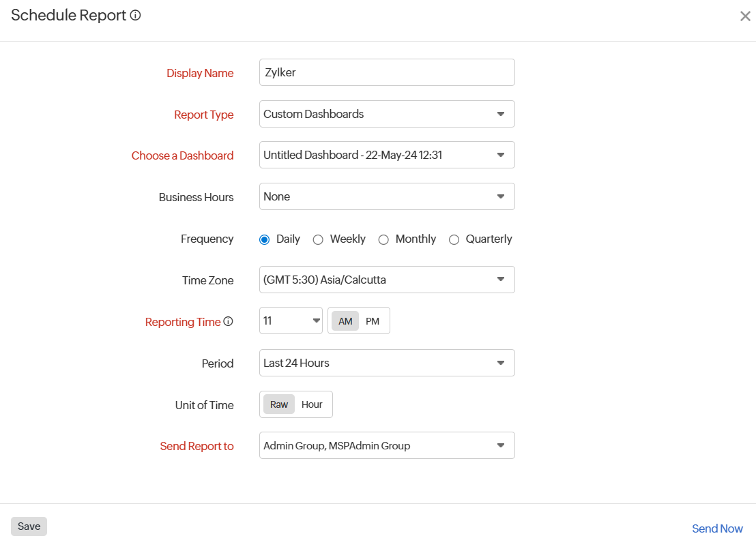Select the Quarterly frequency option
The height and width of the screenshot is (551, 756).
(454, 239)
